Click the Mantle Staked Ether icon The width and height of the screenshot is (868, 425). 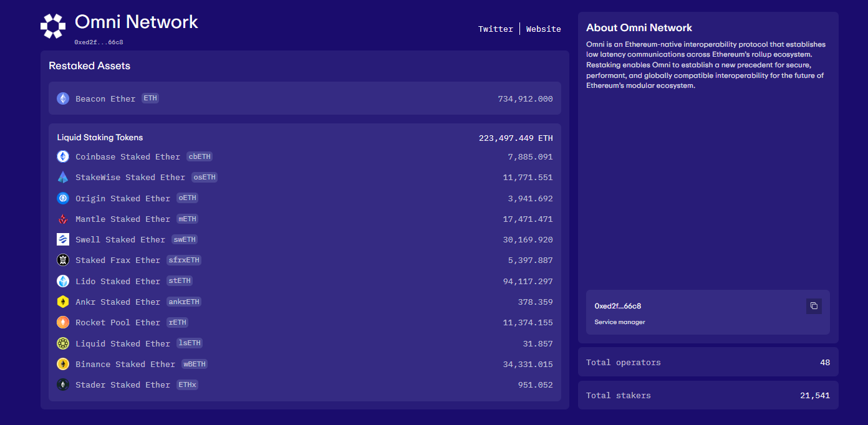point(63,219)
